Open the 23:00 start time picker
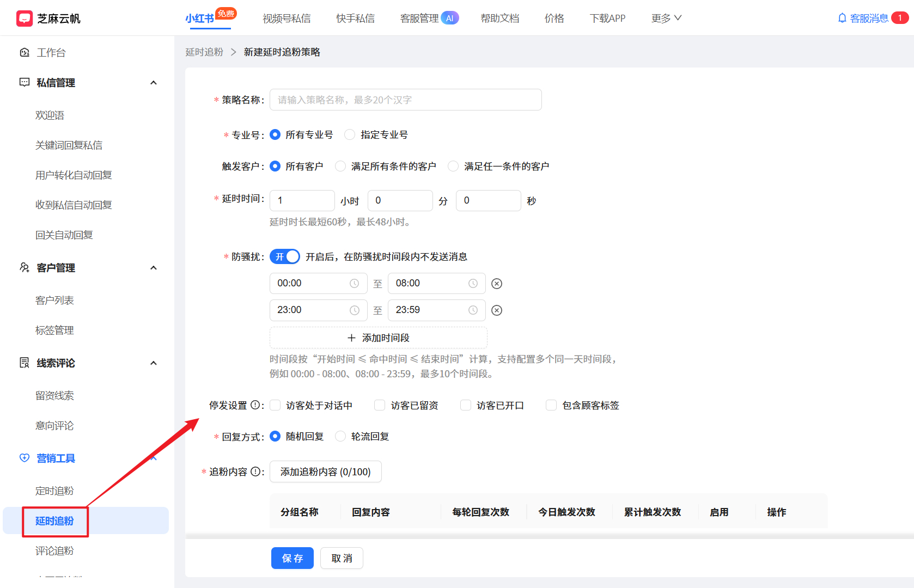The image size is (914, 588). click(319, 310)
